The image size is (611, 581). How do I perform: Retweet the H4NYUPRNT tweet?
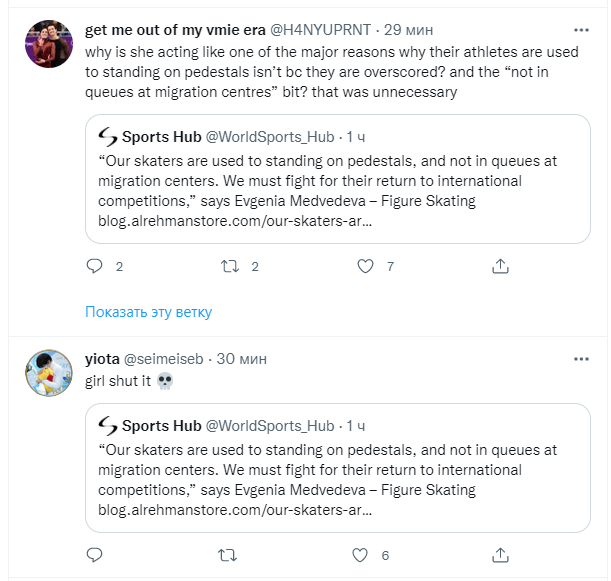coord(228,267)
